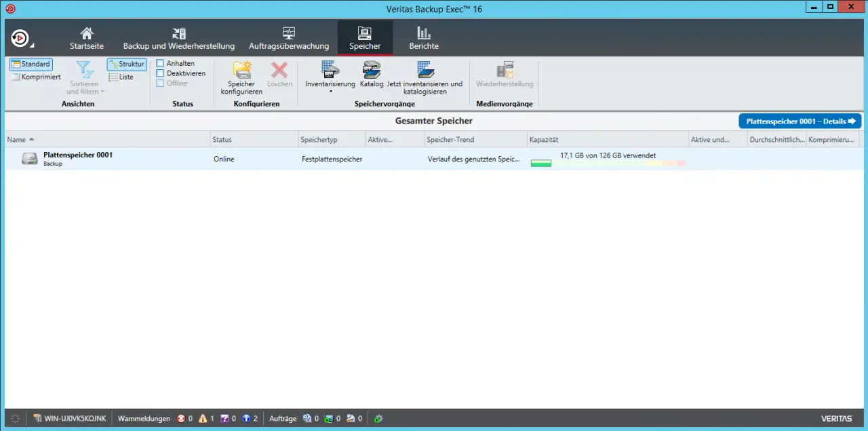This screenshot has width=868, height=431.
Task: Click the Online status cell
Action: pyautogui.click(x=224, y=160)
